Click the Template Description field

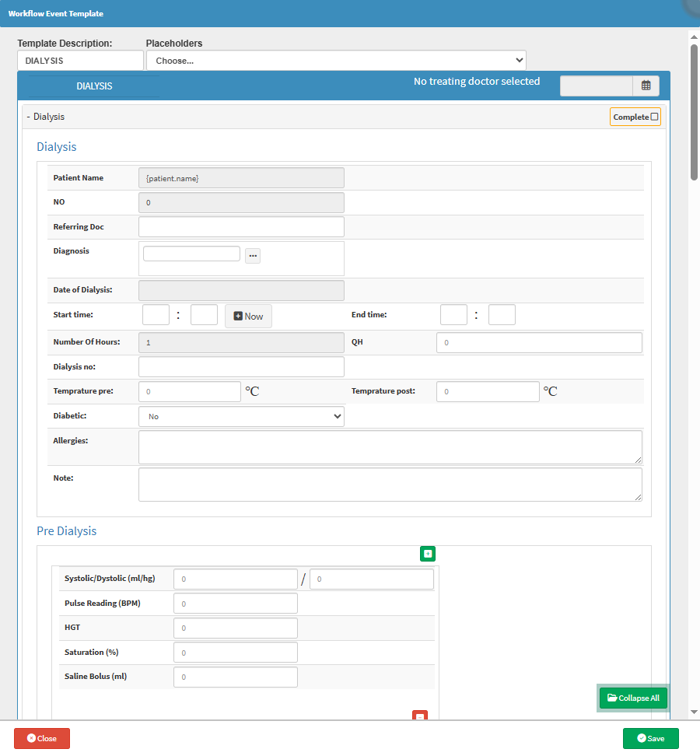(x=80, y=61)
